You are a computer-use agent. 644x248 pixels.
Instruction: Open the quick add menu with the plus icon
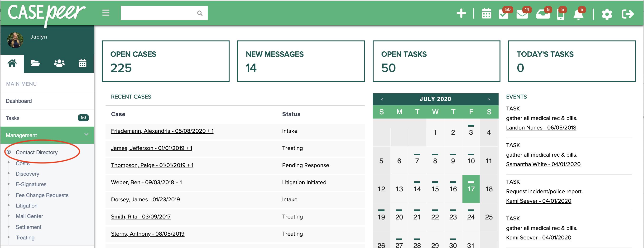pyautogui.click(x=461, y=14)
